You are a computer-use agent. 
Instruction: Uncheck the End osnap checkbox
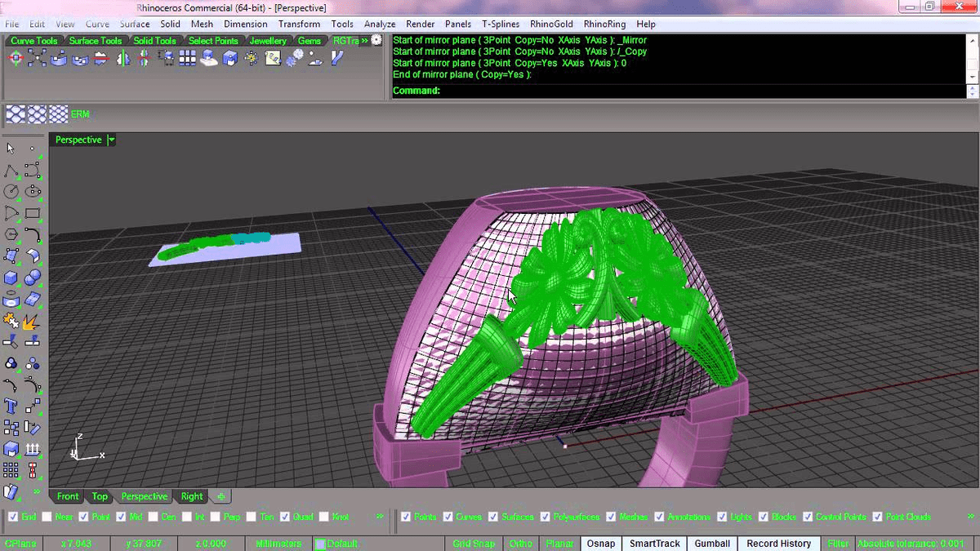tap(12, 517)
